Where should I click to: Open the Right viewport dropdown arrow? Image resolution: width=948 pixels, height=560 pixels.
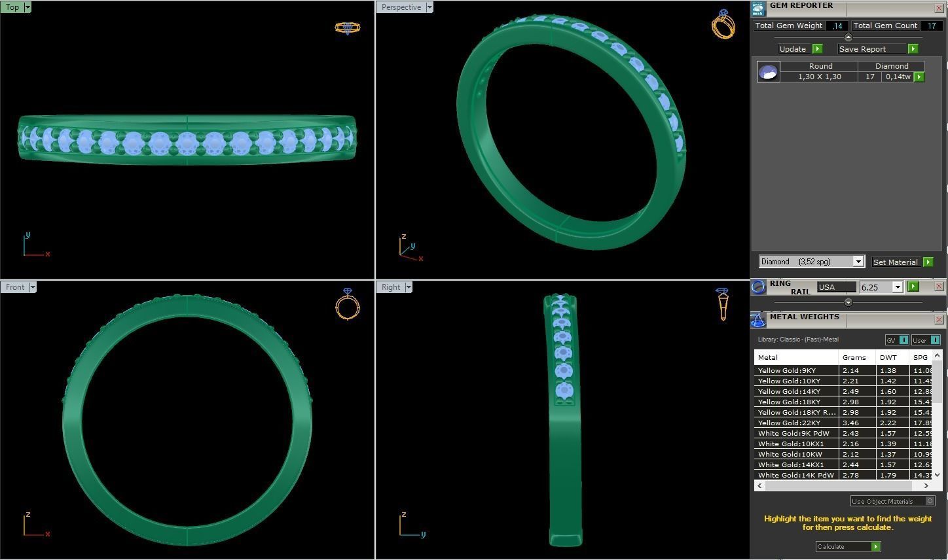pyautogui.click(x=409, y=287)
